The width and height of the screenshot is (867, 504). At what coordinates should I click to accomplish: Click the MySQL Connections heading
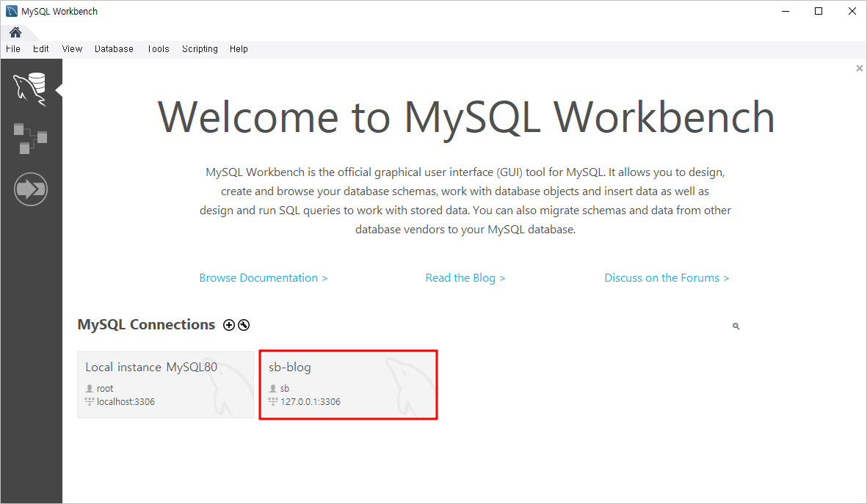point(146,324)
